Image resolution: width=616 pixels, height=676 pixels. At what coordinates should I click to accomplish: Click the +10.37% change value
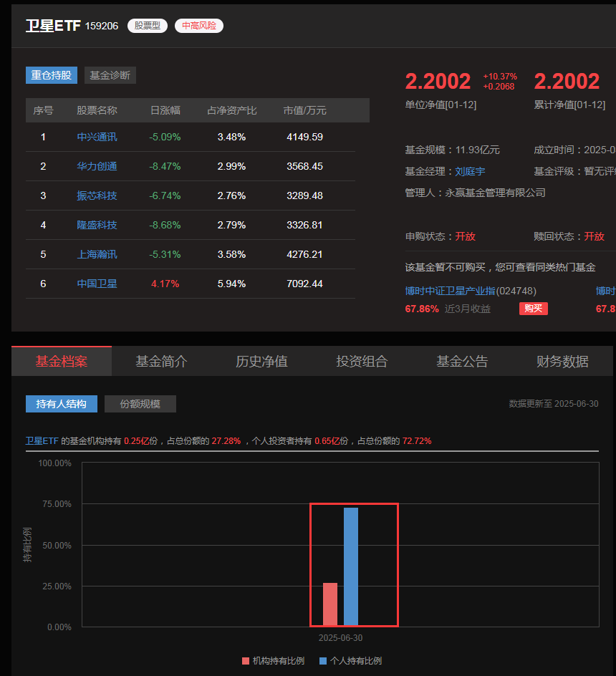[500, 77]
